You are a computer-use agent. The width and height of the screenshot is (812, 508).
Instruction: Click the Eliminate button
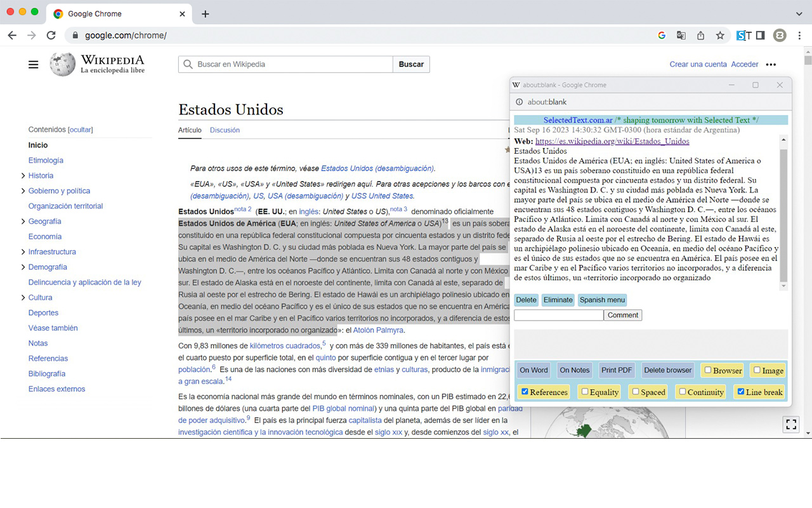click(558, 300)
